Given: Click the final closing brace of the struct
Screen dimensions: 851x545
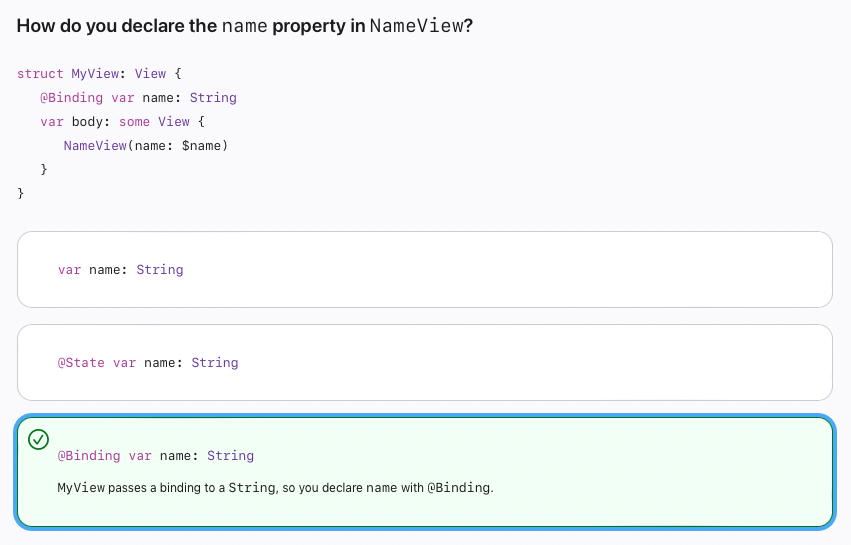Looking at the screenshot, I should click(x=21, y=193).
